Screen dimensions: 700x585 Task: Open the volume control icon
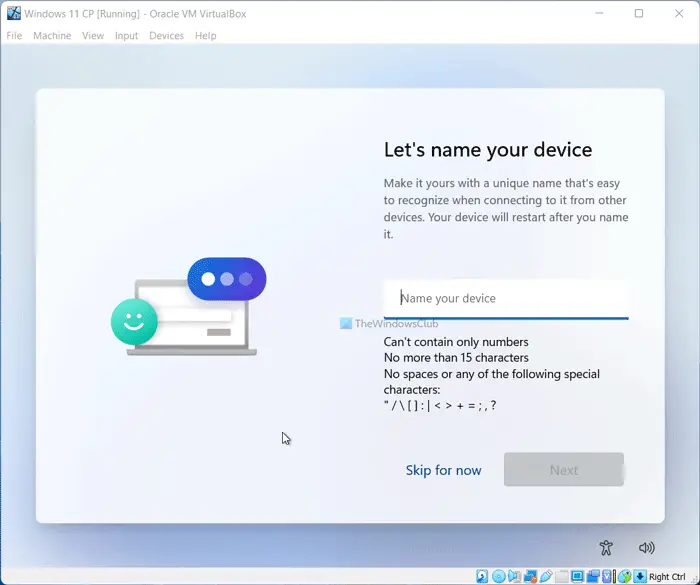646,547
